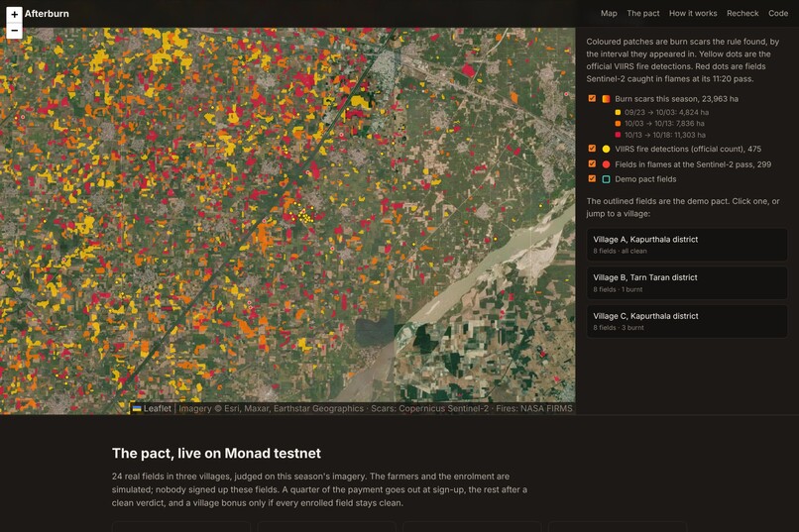Click '8 fields · 1 burnt' text
This screenshot has width=799, height=532.
click(x=618, y=289)
